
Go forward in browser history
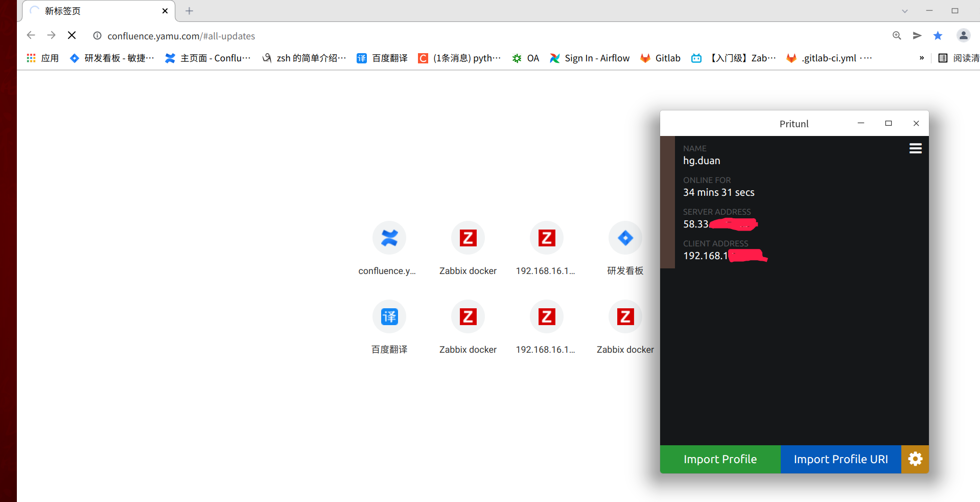[51, 35]
